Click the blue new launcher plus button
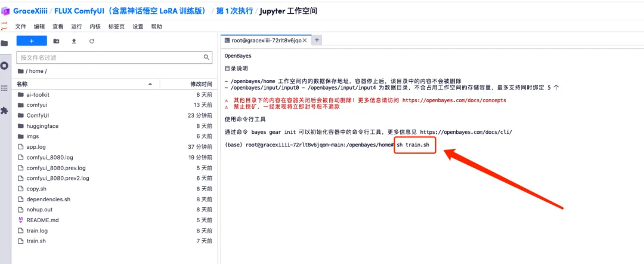Viewport: 644px width, 264px height. coord(32,41)
